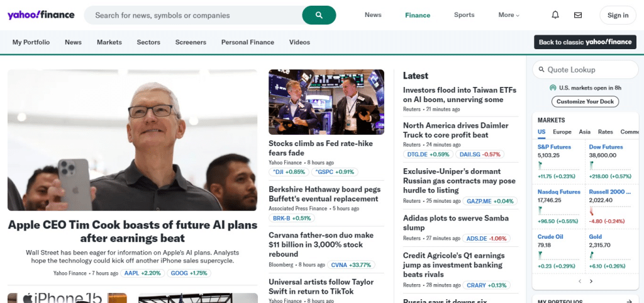
Task: Click the My Portfolios arrow icon
Action: pyautogui.click(x=630, y=301)
